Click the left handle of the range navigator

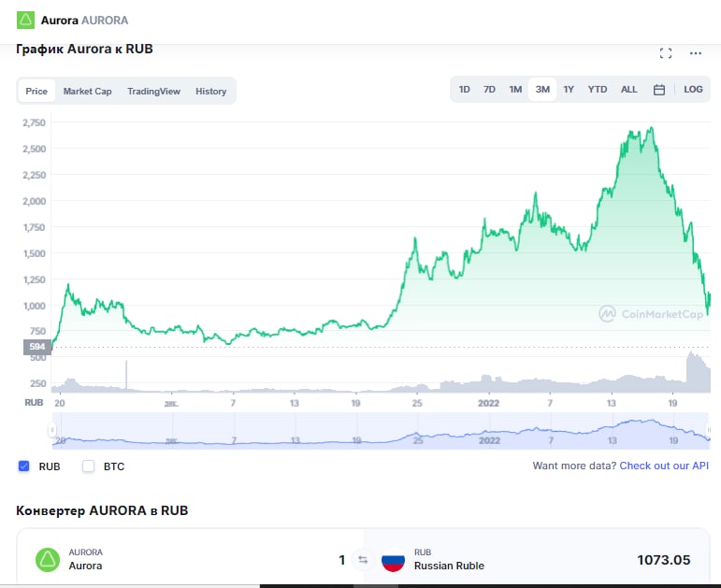(x=52, y=430)
